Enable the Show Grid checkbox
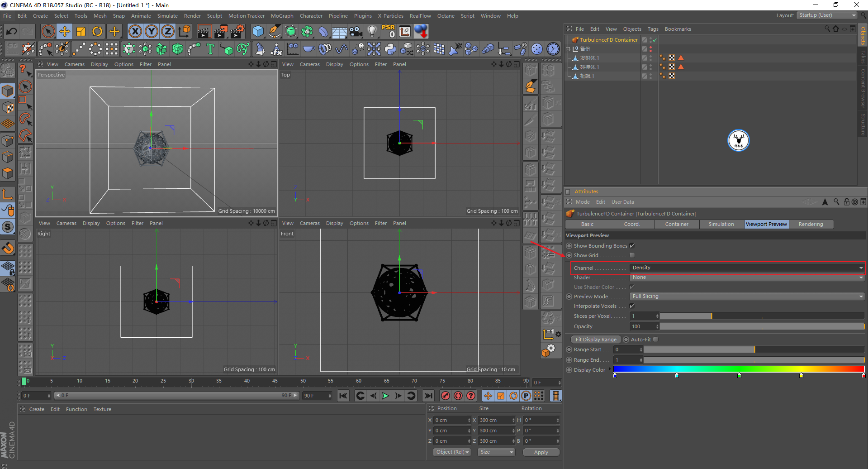The image size is (868, 469). point(632,255)
